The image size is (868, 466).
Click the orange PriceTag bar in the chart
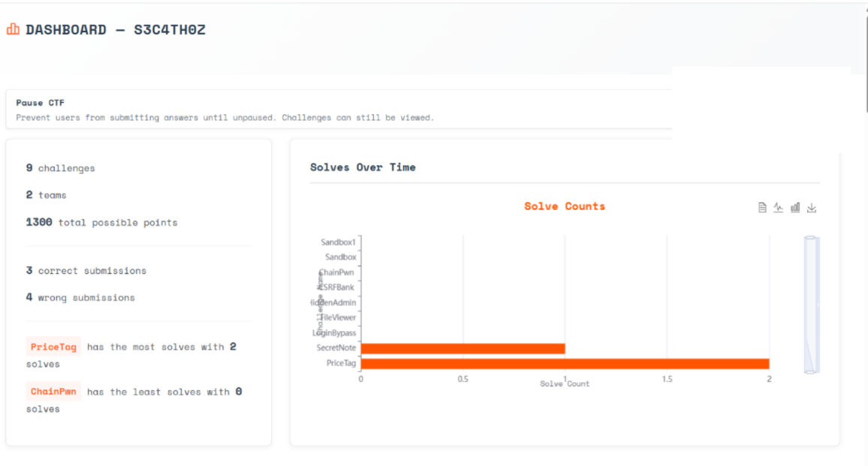point(565,364)
